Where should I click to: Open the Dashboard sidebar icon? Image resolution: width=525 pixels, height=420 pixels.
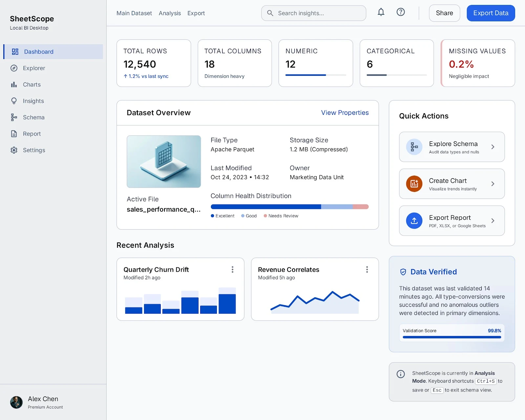(x=15, y=52)
